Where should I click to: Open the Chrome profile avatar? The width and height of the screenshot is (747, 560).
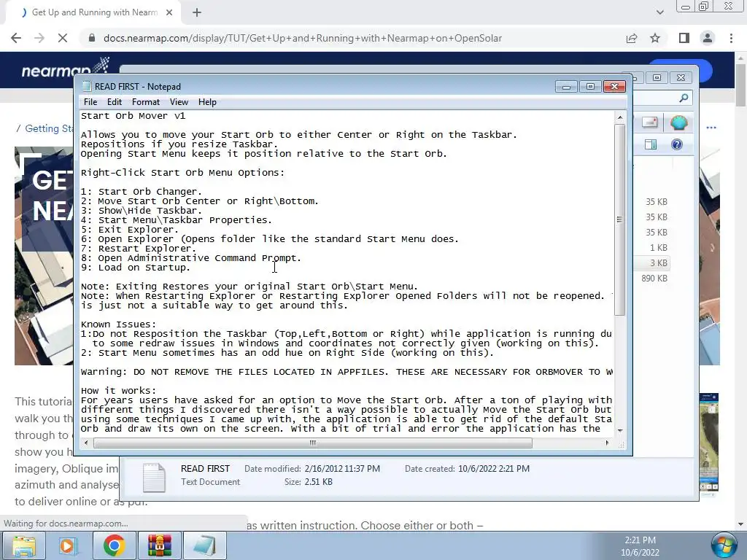click(x=708, y=38)
